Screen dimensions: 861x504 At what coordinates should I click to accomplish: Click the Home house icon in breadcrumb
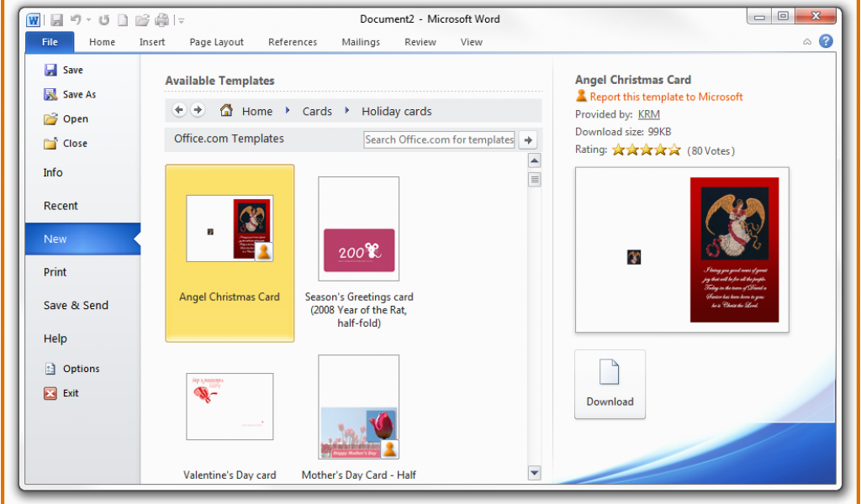226,110
